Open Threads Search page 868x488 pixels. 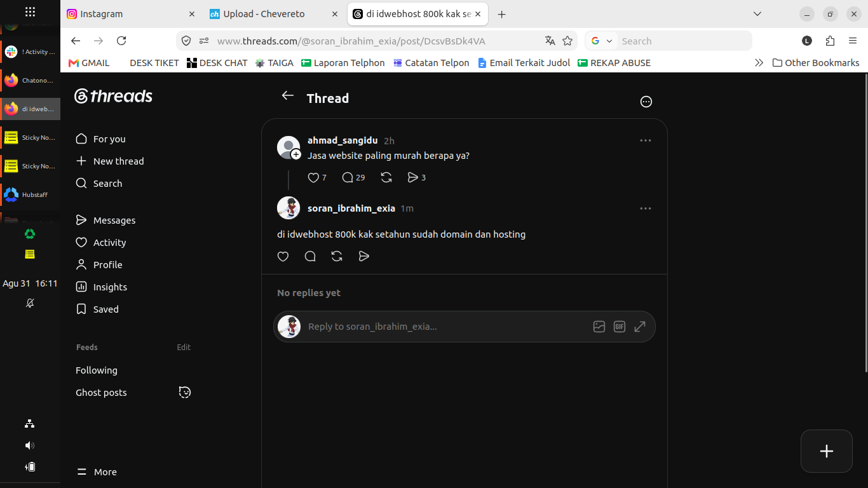(99, 184)
